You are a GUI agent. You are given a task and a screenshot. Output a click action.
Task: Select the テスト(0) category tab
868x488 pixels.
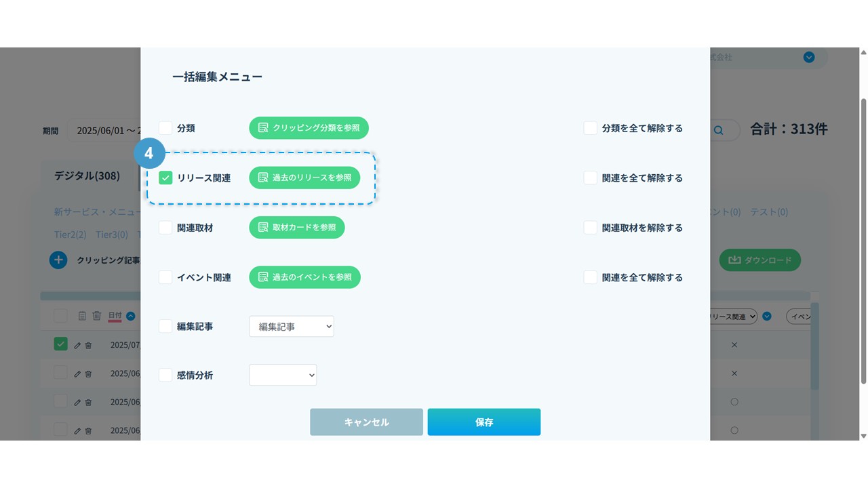coord(769,212)
